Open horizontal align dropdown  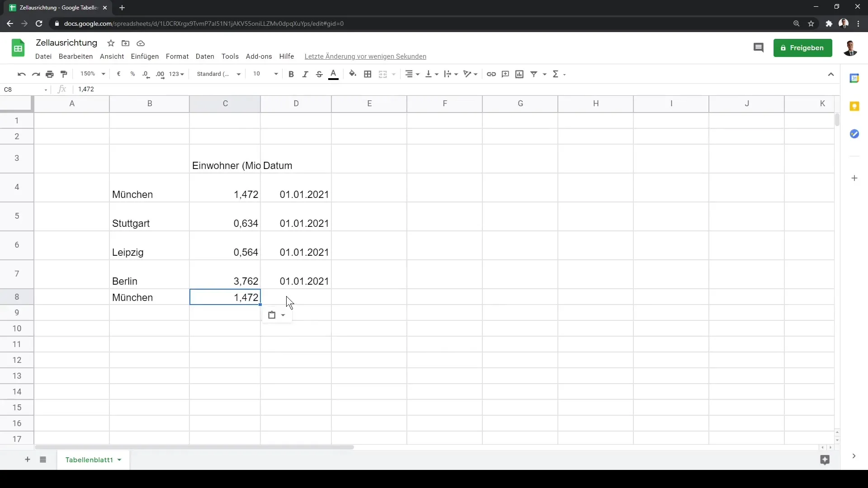412,74
